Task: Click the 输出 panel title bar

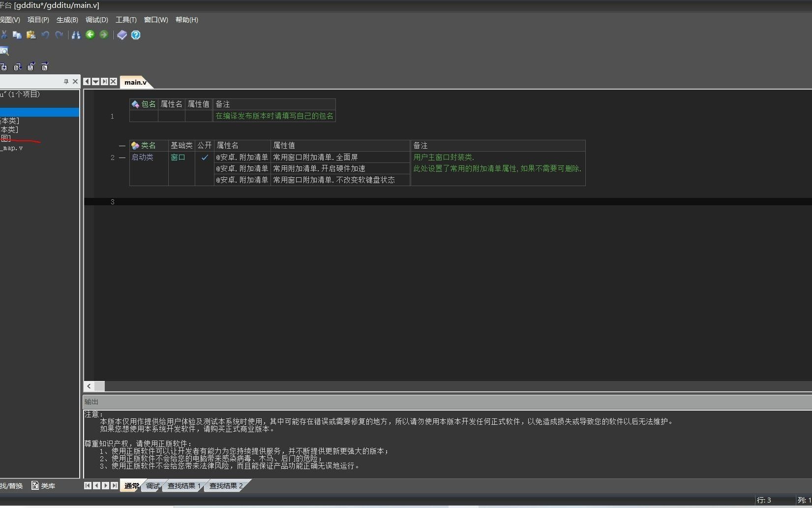Action: [x=448, y=402]
